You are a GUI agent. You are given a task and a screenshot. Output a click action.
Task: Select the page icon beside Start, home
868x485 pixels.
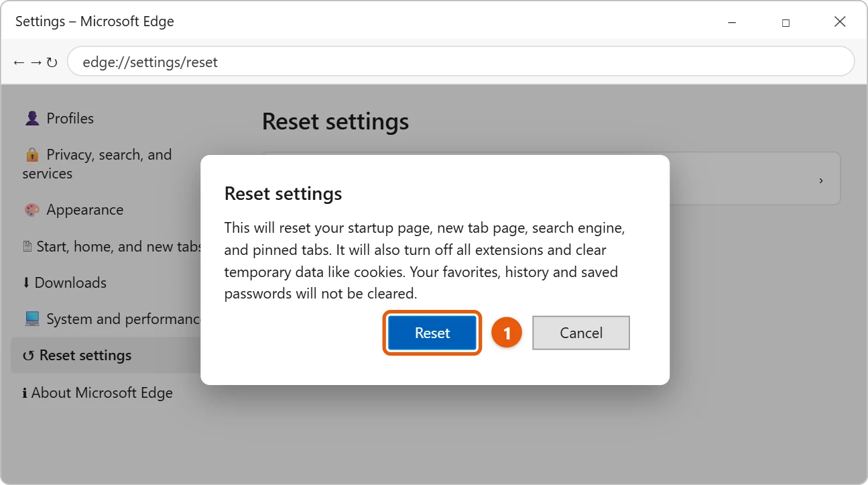[x=27, y=247]
